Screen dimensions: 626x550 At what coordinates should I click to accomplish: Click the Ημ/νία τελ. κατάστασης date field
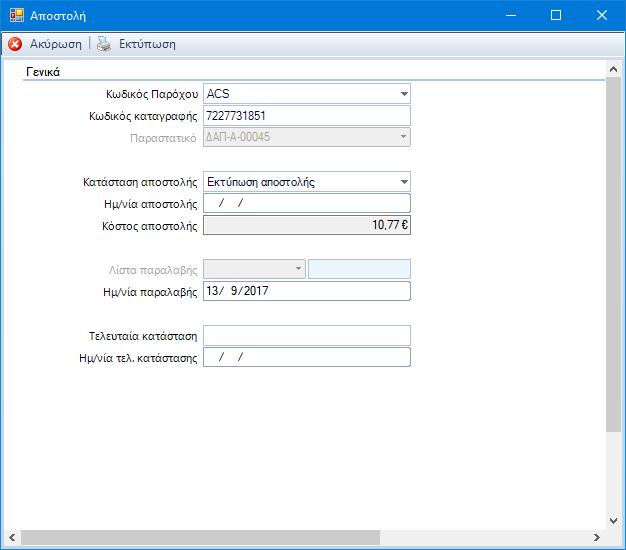pyautogui.click(x=307, y=357)
